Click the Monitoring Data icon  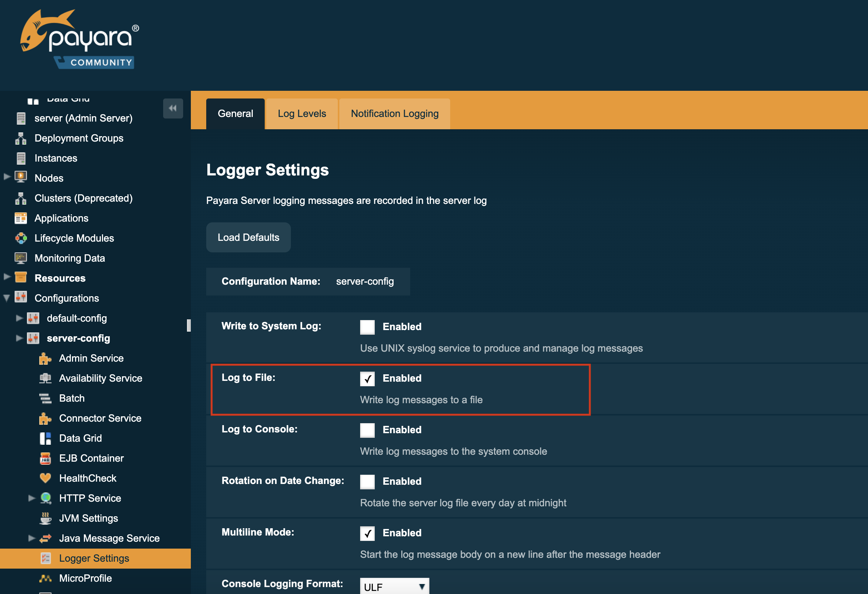(x=21, y=258)
